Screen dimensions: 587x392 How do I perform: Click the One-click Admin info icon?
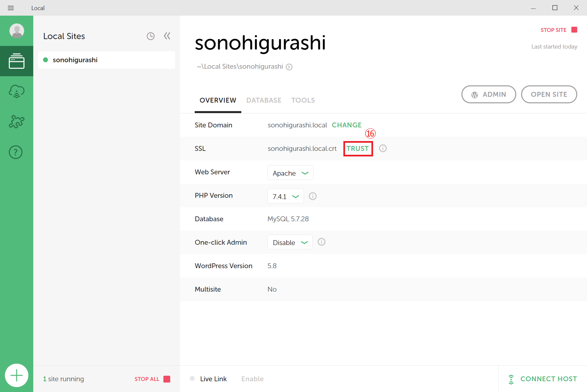point(322,242)
